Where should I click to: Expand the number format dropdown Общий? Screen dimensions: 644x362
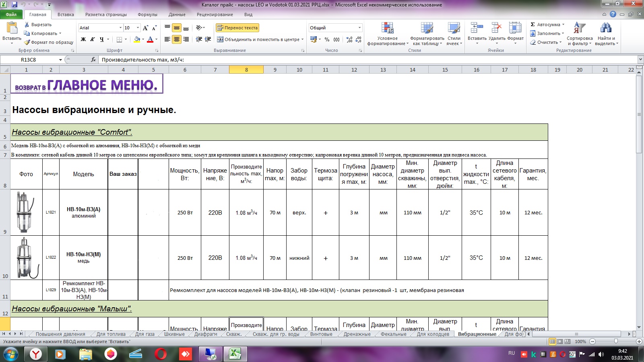[x=359, y=28]
